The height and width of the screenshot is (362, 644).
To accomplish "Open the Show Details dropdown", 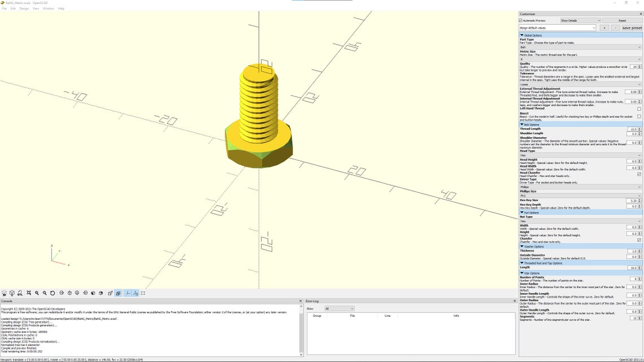I will point(580,20).
